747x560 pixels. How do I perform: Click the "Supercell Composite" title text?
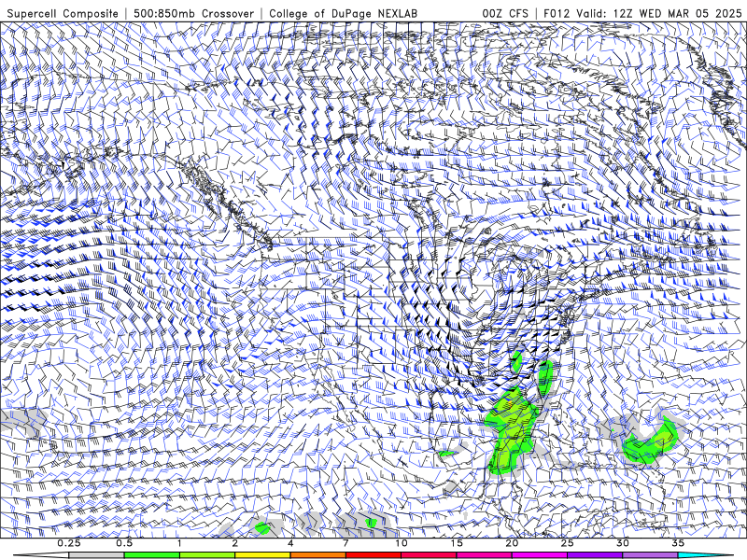coord(63,14)
